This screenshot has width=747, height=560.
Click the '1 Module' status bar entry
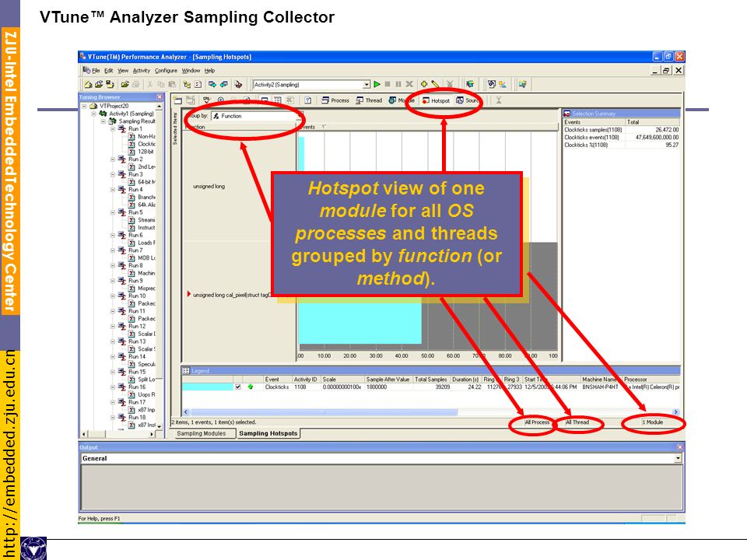coord(653,422)
